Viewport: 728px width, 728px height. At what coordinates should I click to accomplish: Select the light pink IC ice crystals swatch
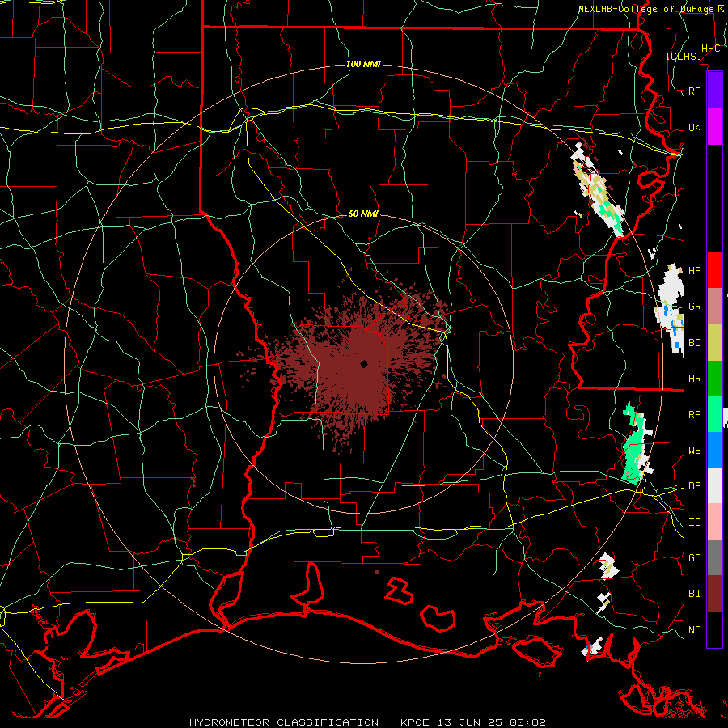pyautogui.click(x=714, y=522)
